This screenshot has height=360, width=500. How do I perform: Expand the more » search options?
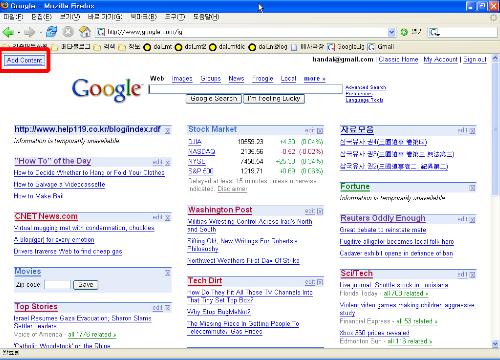click(x=314, y=79)
